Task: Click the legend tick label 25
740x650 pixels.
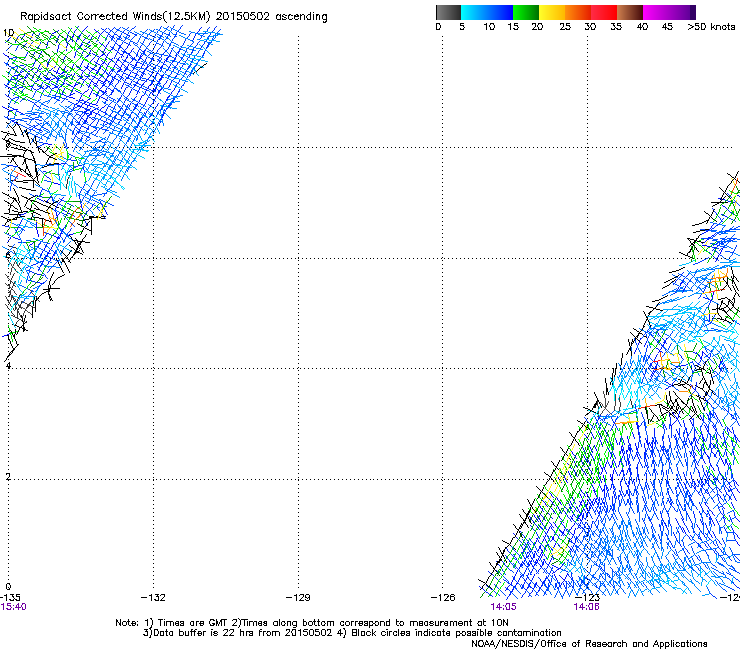Action: click(565, 27)
